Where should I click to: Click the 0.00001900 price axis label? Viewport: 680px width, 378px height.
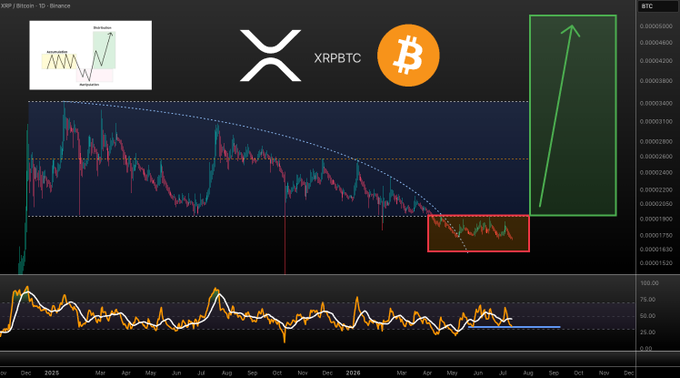coord(656,219)
